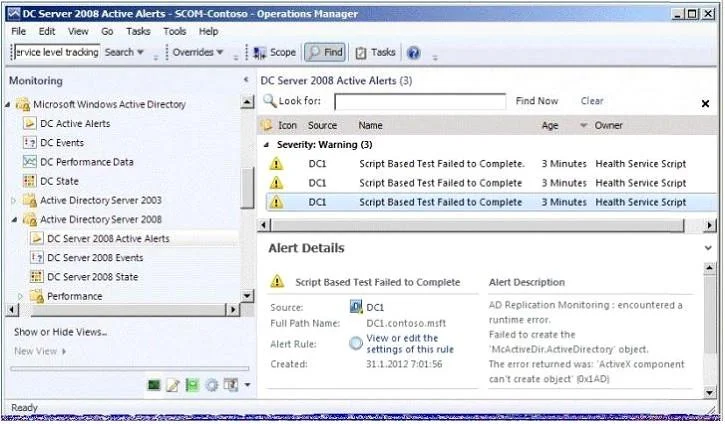Open the Help menu
Image resolution: width=725 pixels, height=424 pixels.
click(x=209, y=31)
